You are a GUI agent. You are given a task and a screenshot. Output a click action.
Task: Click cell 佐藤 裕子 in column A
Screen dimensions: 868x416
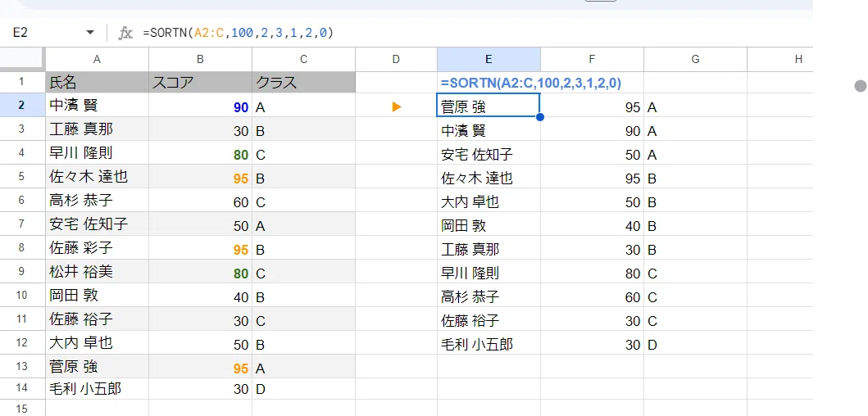(97, 319)
